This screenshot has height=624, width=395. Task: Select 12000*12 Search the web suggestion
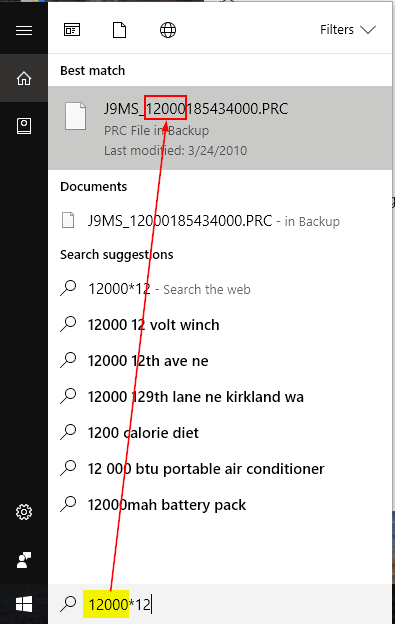[x=220, y=289]
